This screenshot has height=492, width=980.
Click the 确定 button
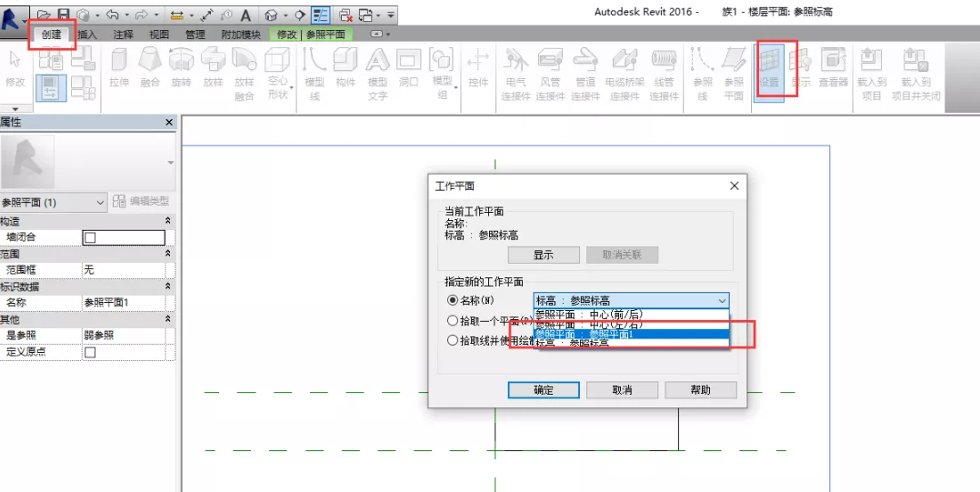543,389
